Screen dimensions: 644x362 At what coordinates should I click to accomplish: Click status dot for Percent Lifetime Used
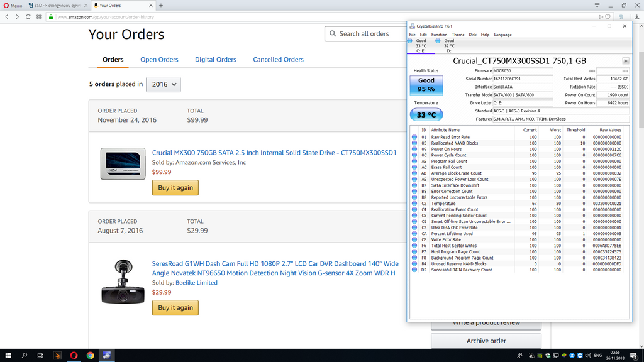[414, 234]
